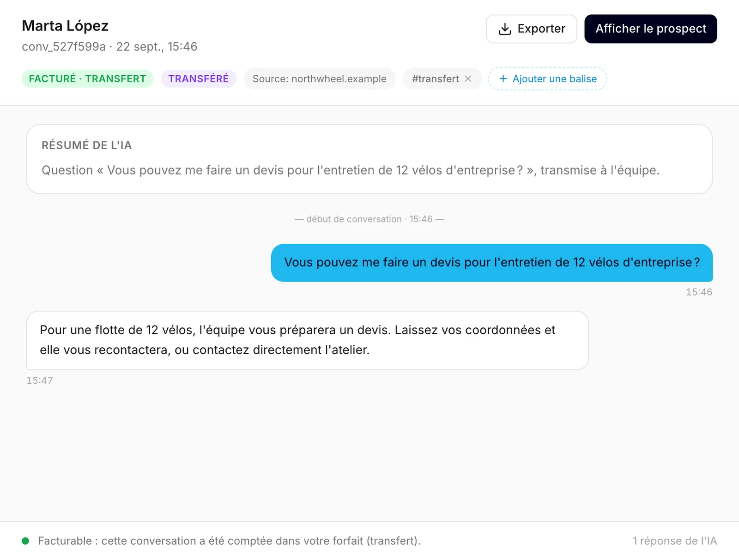Viewport: 739px width, 560px height.
Task: Click the 15:47 timestamp under AI reply
Action: click(40, 380)
